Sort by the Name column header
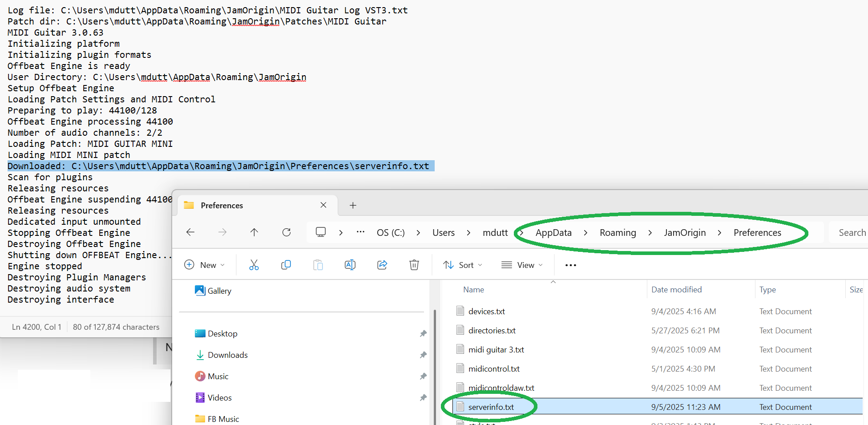The image size is (868, 425). click(473, 290)
